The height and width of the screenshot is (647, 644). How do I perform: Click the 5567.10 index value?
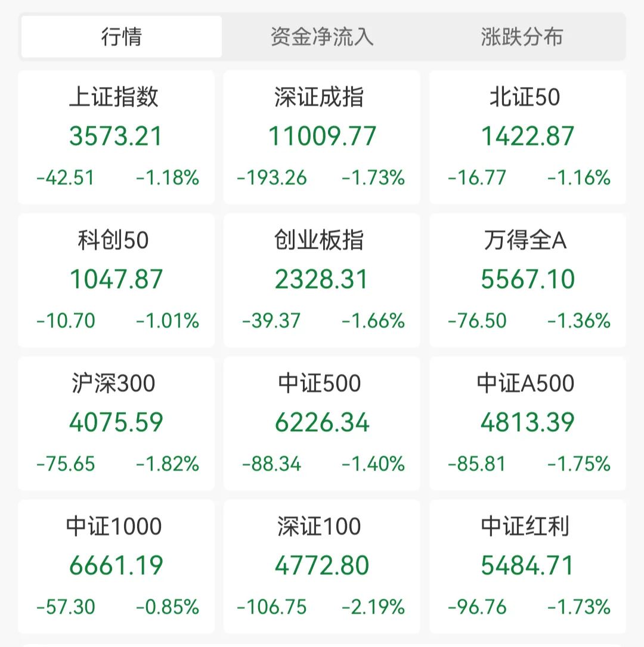pos(528,279)
